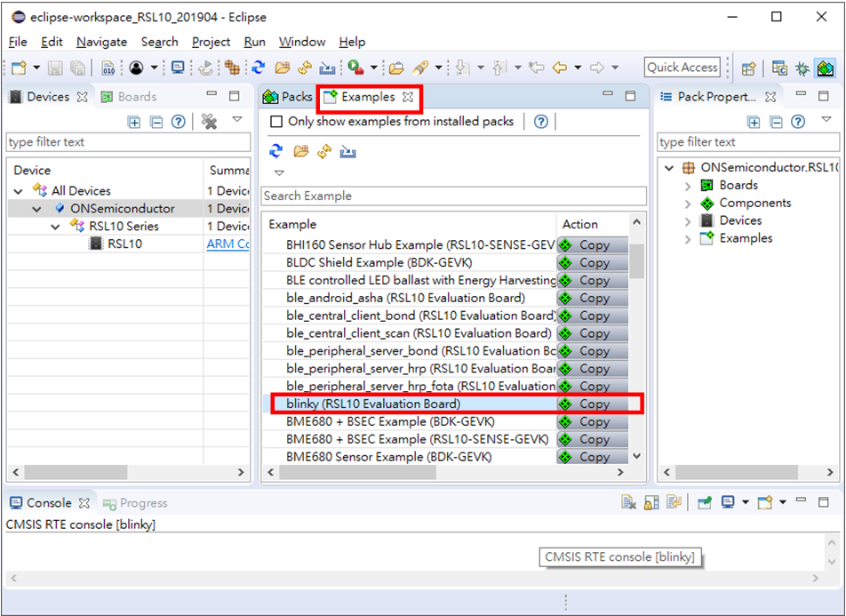Click the debug perspective bug icon

tap(802, 68)
